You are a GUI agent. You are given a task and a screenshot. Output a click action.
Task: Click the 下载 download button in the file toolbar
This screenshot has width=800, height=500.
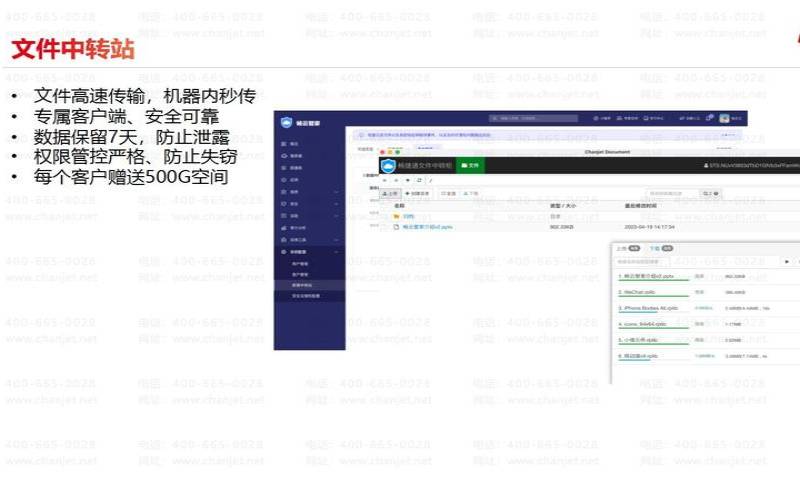coord(470,194)
